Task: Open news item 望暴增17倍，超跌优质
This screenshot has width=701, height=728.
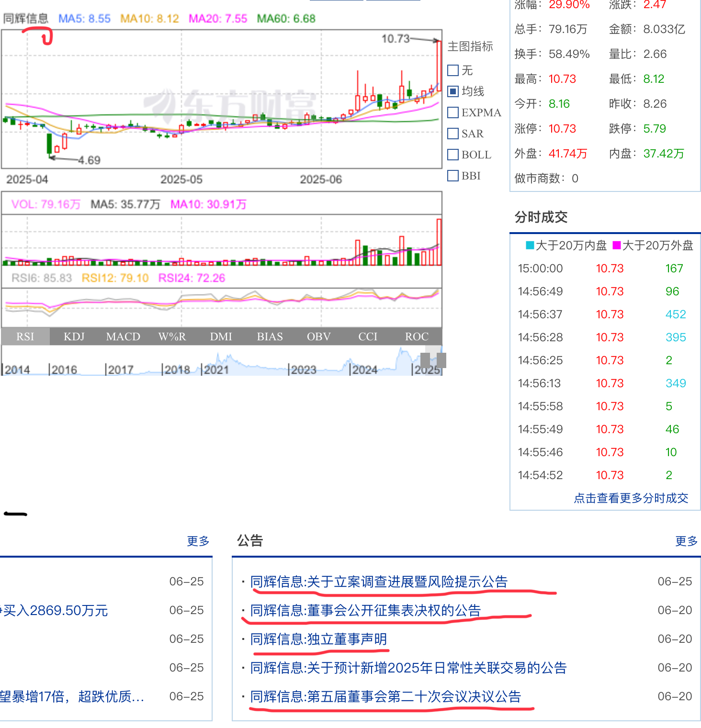Action: (72, 696)
